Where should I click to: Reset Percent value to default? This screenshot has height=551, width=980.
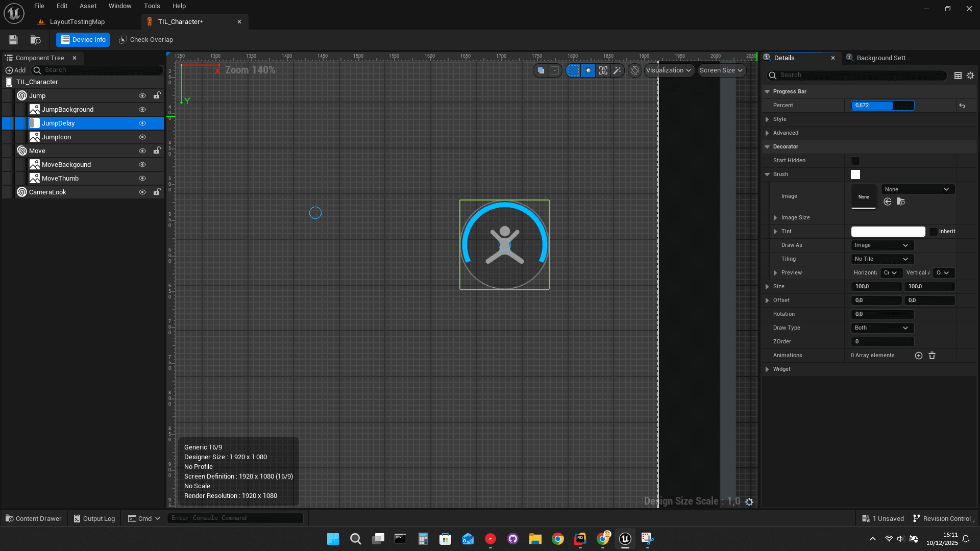pos(962,106)
